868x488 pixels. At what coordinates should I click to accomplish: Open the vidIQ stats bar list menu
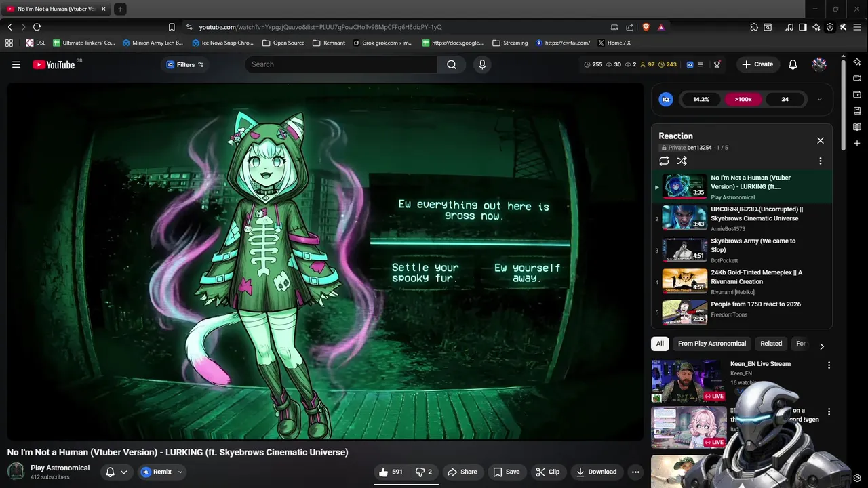700,64
